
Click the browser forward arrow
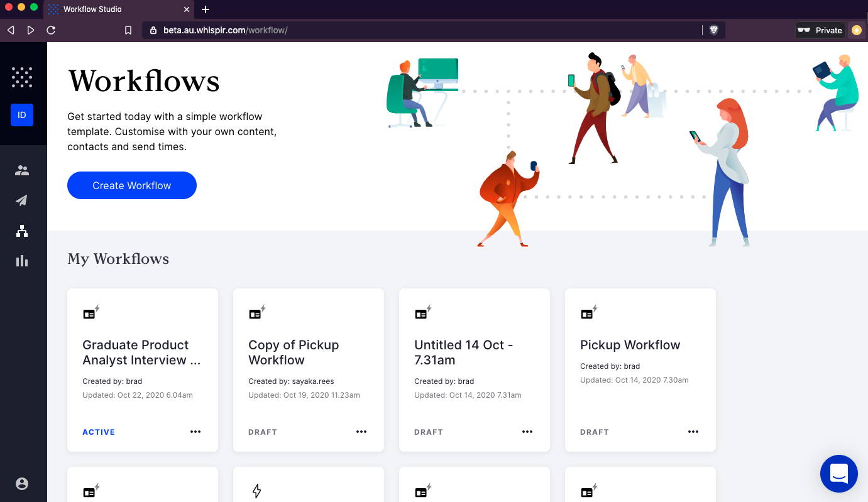31,30
